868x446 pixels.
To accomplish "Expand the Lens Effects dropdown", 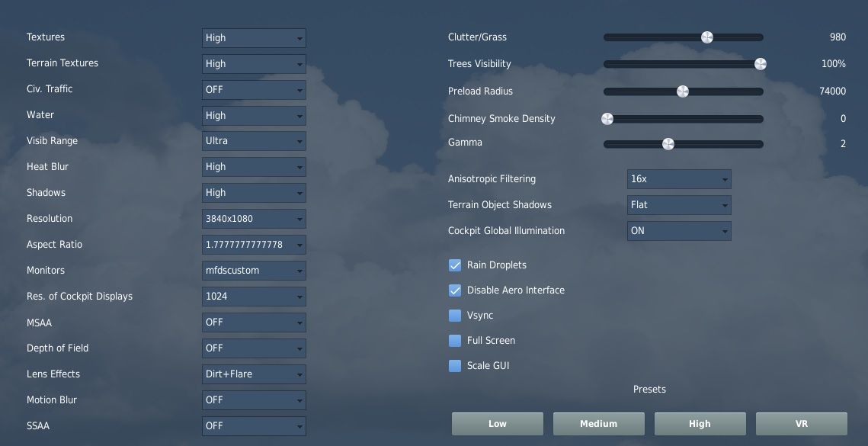I will click(254, 374).
